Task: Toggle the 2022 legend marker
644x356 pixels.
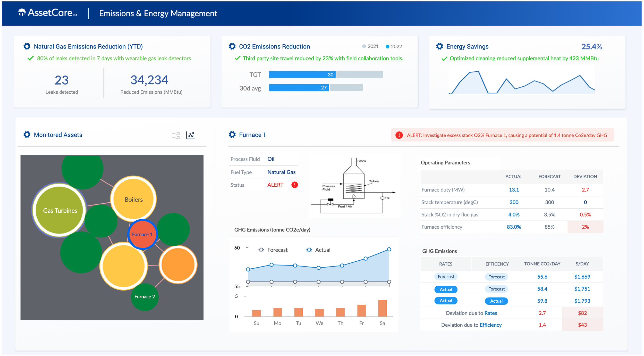Action: (387, 47)
